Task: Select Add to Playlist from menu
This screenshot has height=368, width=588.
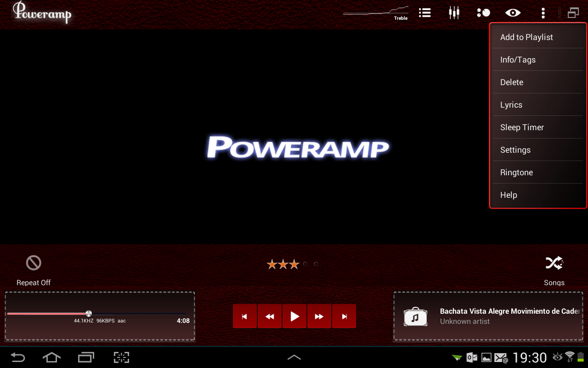Action: 538,37
